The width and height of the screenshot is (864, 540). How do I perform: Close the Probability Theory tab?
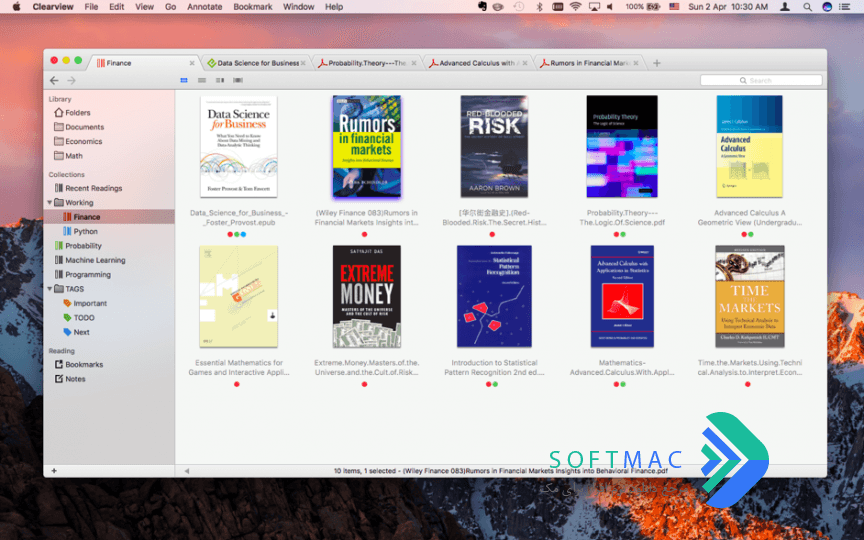pos(414,63)
